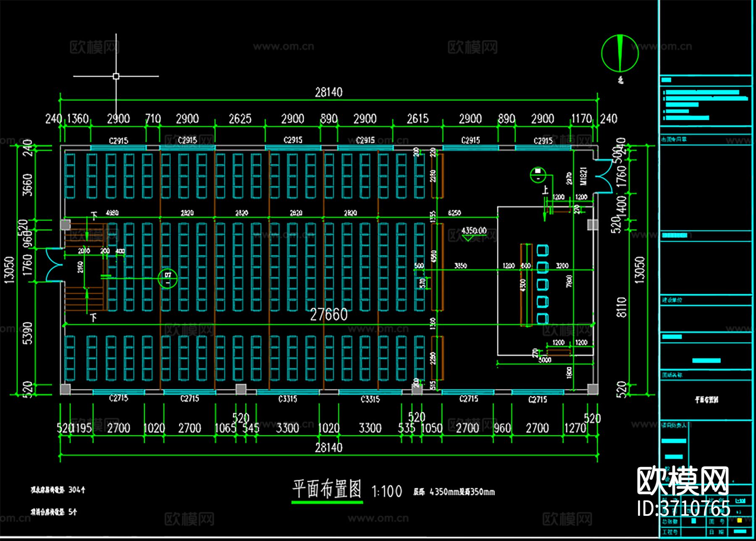The height and width of the screenshot is (541, 756).
Task: Click the 2615 dimension value
Action: click(x=417, y=119)
